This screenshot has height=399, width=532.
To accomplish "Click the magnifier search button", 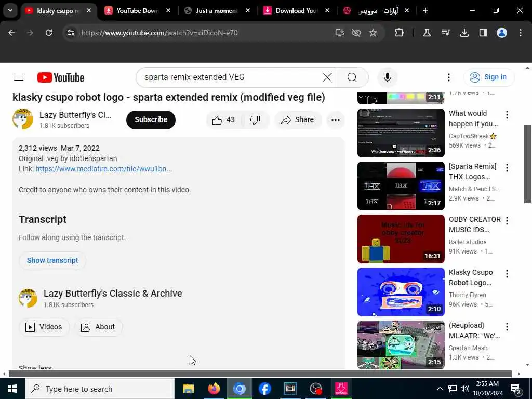I will click(x=352, y=77).
